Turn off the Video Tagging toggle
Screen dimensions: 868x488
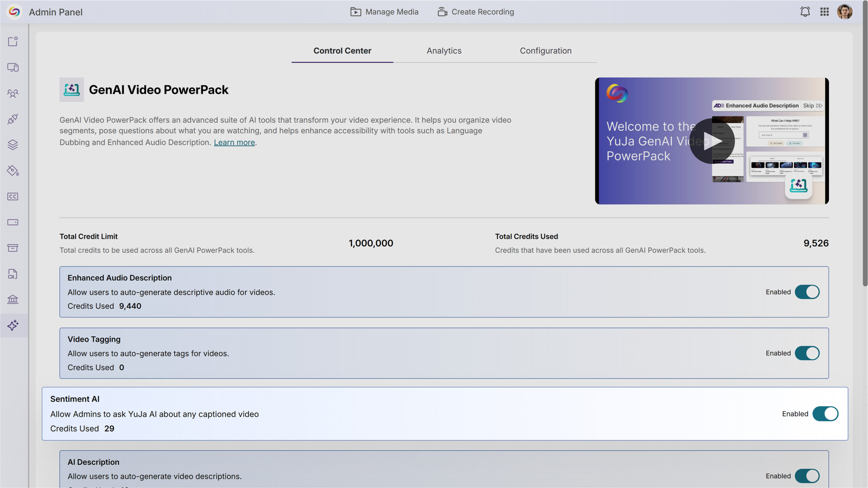pyautogui.click(x=807, y=353)
